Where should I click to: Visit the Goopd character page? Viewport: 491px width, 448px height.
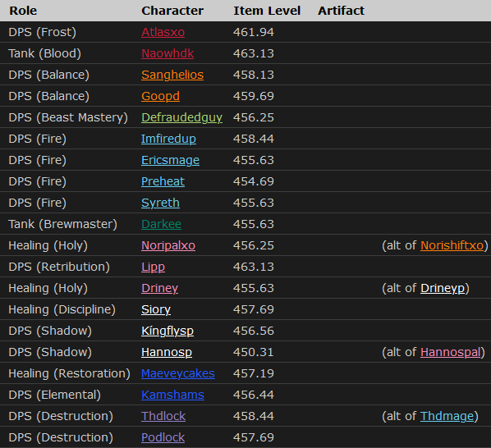point(160,96)
